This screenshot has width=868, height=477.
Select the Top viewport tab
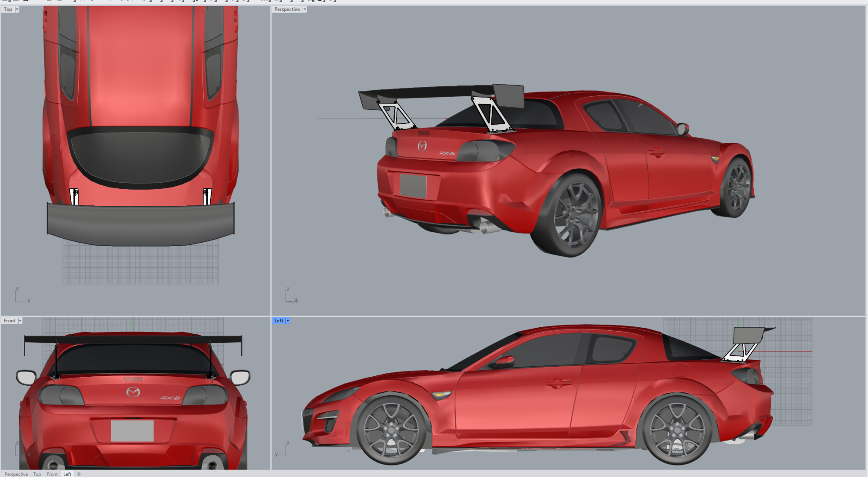click(x=37, y=474)
